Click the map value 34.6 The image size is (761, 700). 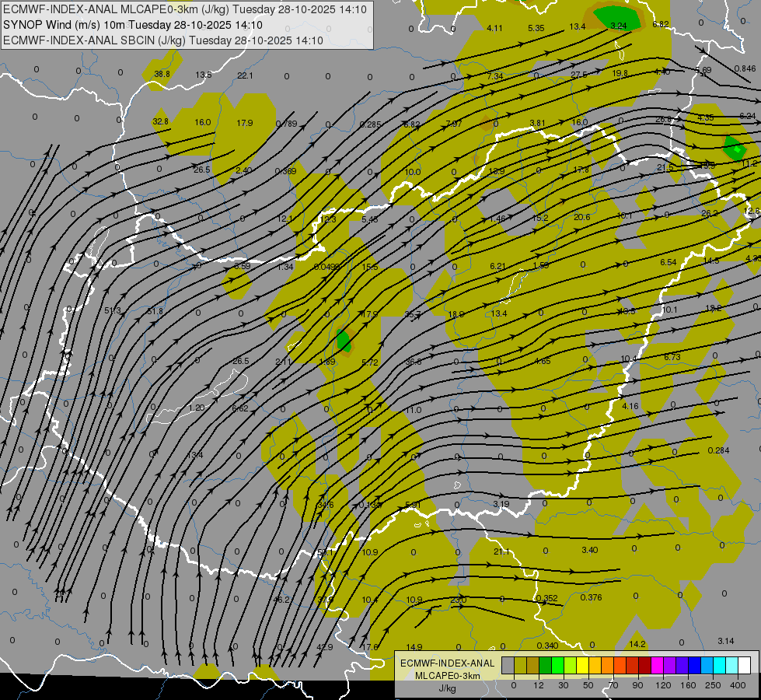[x=326, y=506]
